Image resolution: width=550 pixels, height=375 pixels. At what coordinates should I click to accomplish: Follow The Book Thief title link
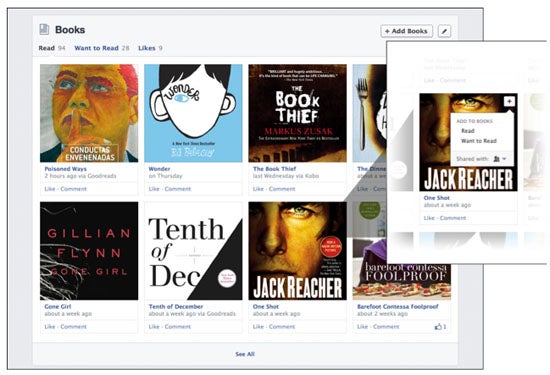(x=274, y=169)
